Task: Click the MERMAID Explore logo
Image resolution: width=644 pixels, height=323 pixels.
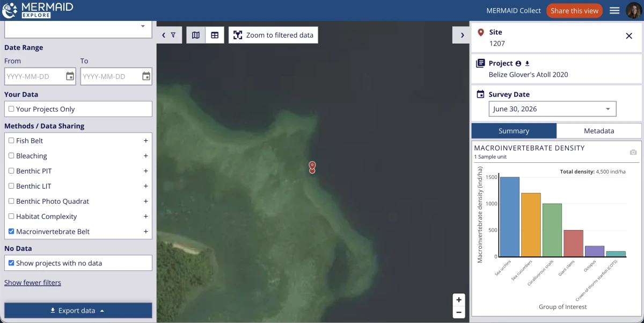Action: point(37,10)
